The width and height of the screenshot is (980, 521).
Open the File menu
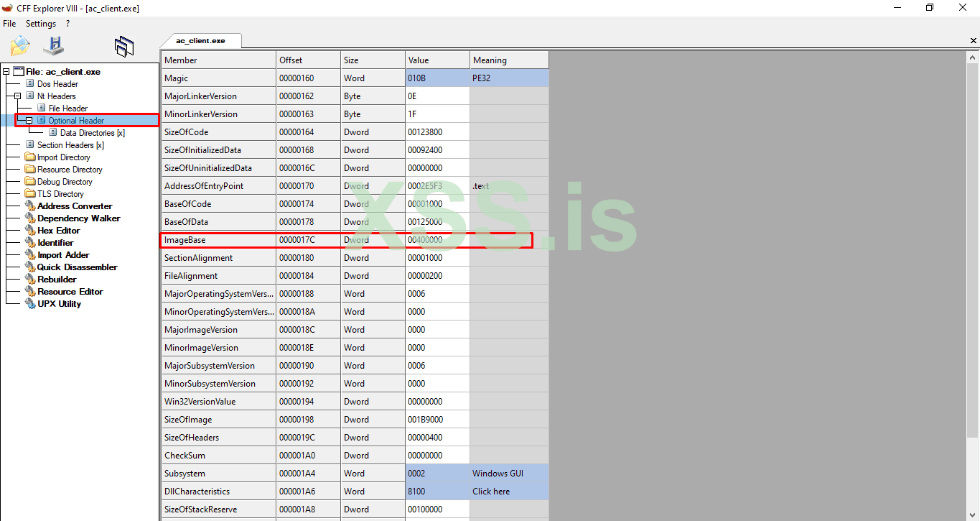9,24
